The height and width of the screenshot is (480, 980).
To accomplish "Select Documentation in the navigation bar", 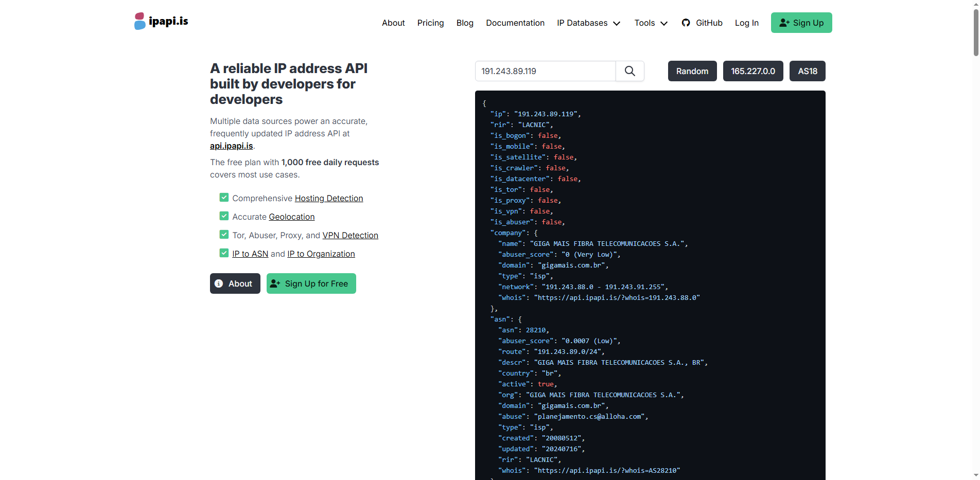I will (x=515, y=23).
